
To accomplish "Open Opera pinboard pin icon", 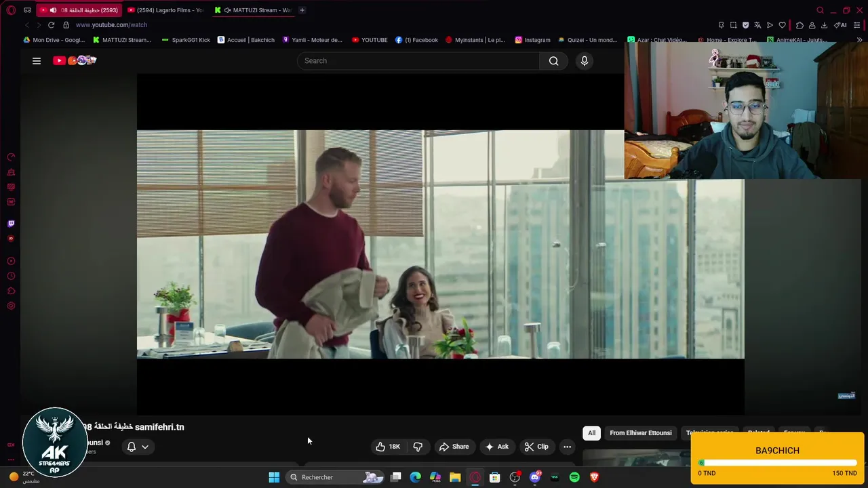I will [x=721, y=25].
